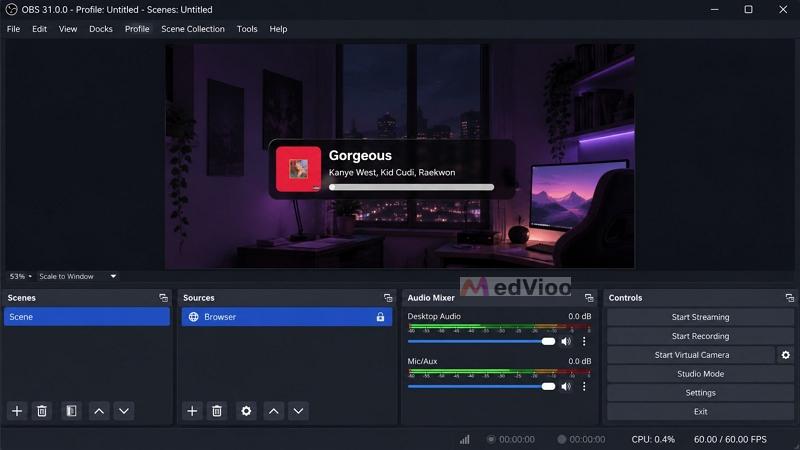Open Virtual Camera settings gear
This screenshot has height=450, width=800.
786,355
